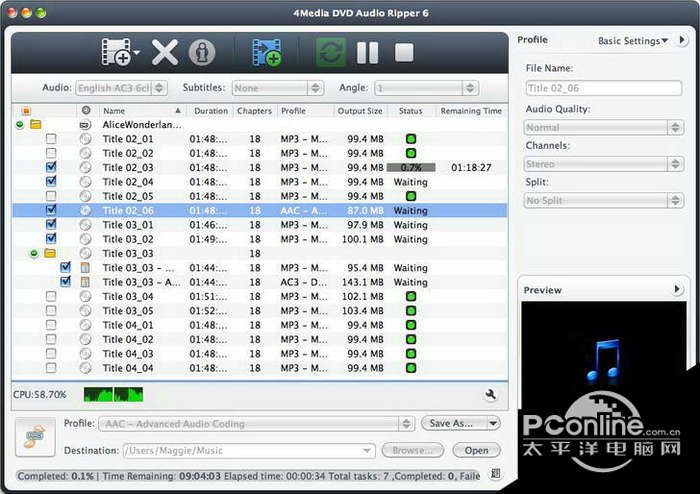This screenshot has height=494, width=700.
Task: Open the Angle dropdown
Action: pyautogui.click(x=426, y=88)
